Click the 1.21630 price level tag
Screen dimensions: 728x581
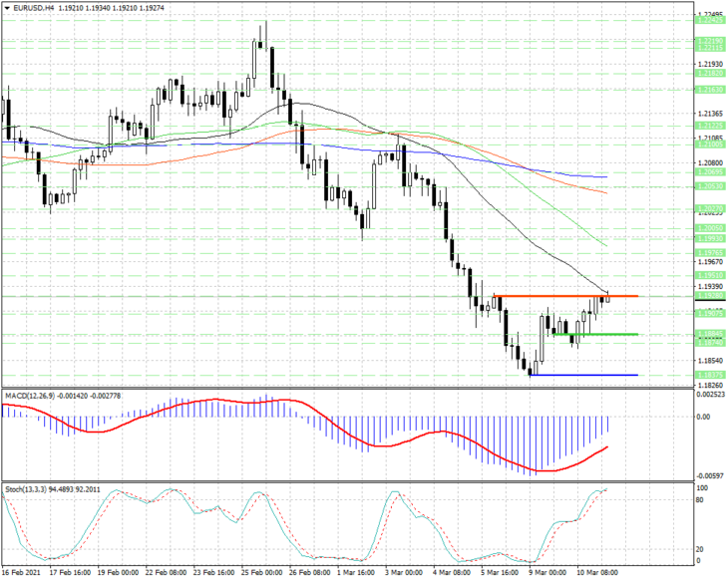pyautogui.click(x=710, y=89)
